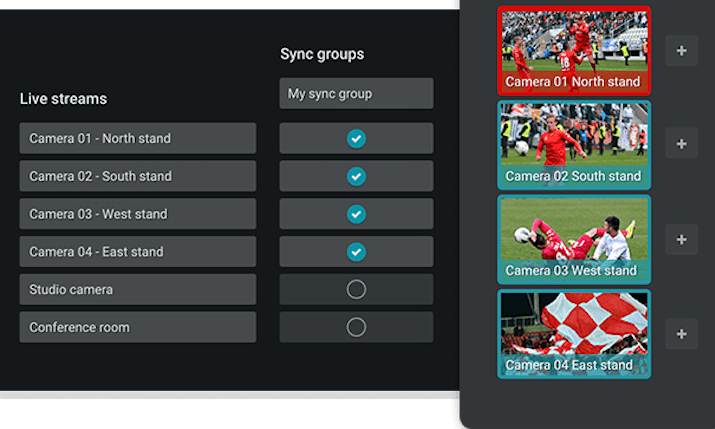Select Camera 01 - North stand live stream
The image size is (715, 429).
point(137,139)
